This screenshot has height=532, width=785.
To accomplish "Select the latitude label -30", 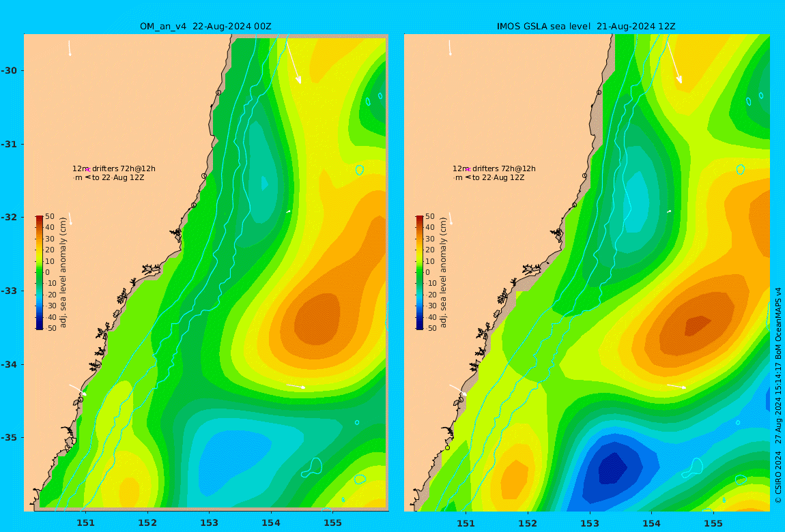I will point(10,70).
